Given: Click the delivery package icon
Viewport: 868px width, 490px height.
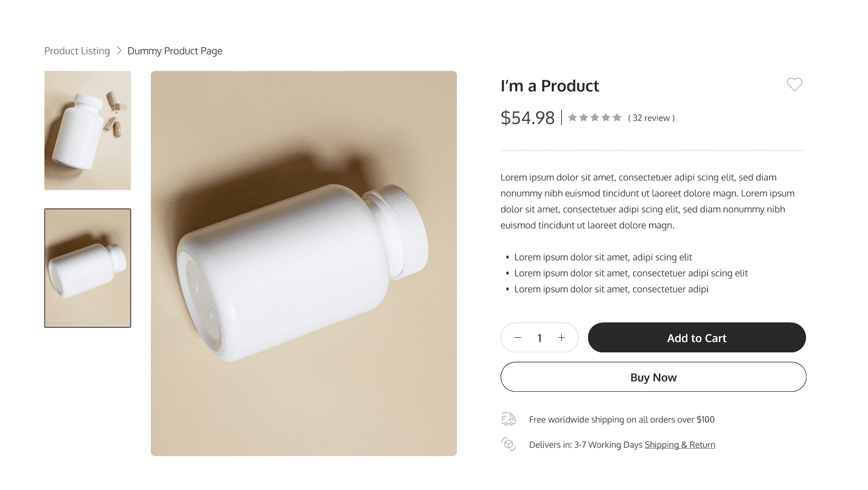Looking at the screenshot, I should click(x=509, y=444).
